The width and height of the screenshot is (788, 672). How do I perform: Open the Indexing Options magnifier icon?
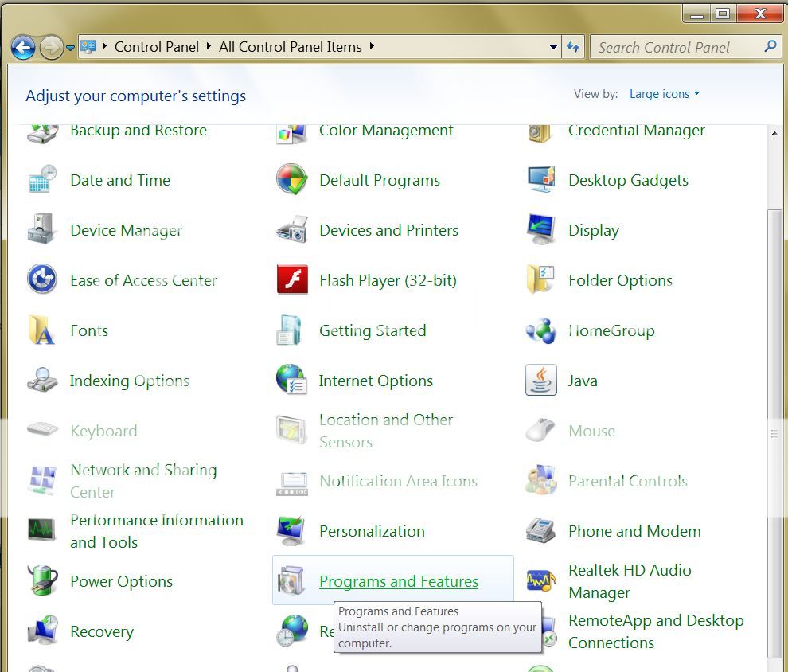point(41,381)
